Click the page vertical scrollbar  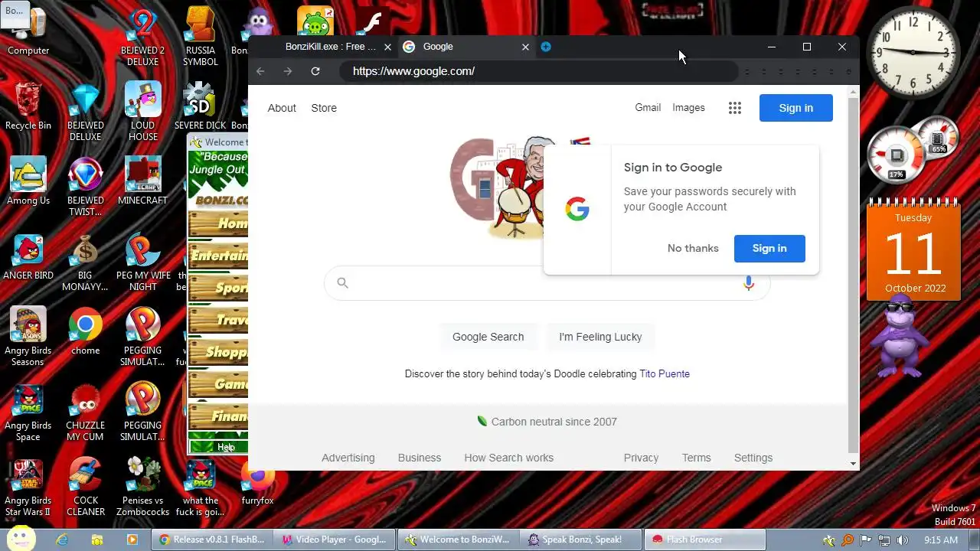[x=854, y=274]
